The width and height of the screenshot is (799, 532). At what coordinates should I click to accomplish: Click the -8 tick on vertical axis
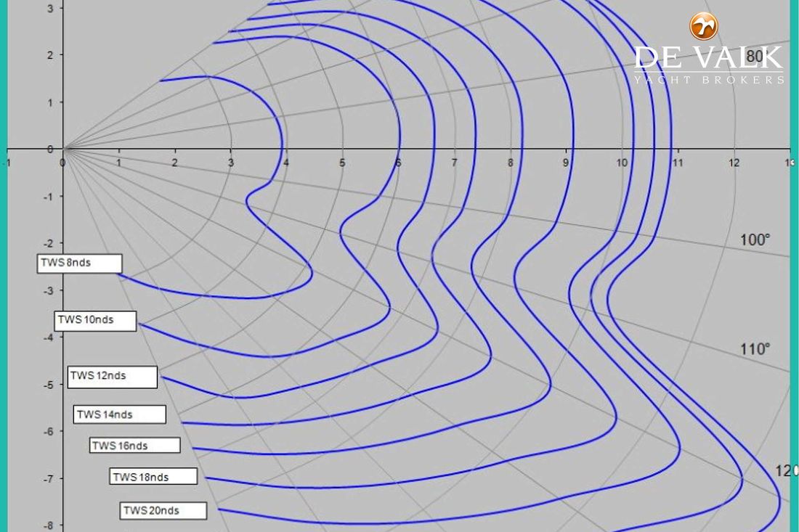48,525
